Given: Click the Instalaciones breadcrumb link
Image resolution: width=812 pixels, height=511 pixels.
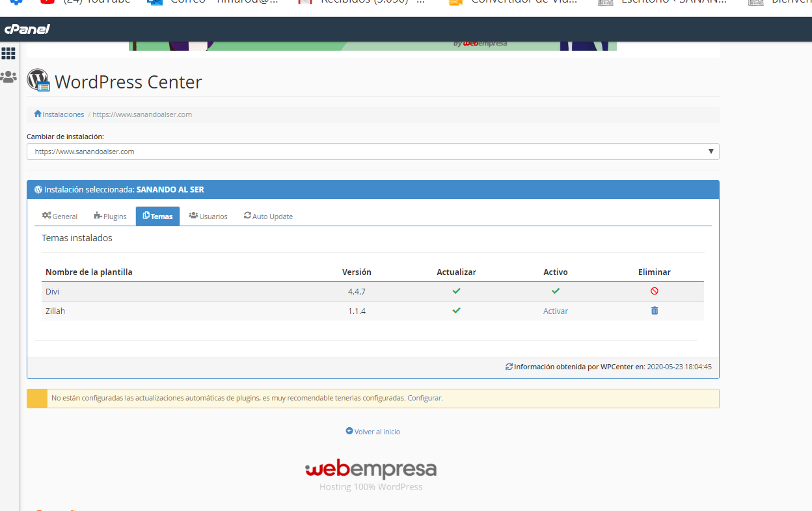Looking at the screenshot, I should 63,114.
